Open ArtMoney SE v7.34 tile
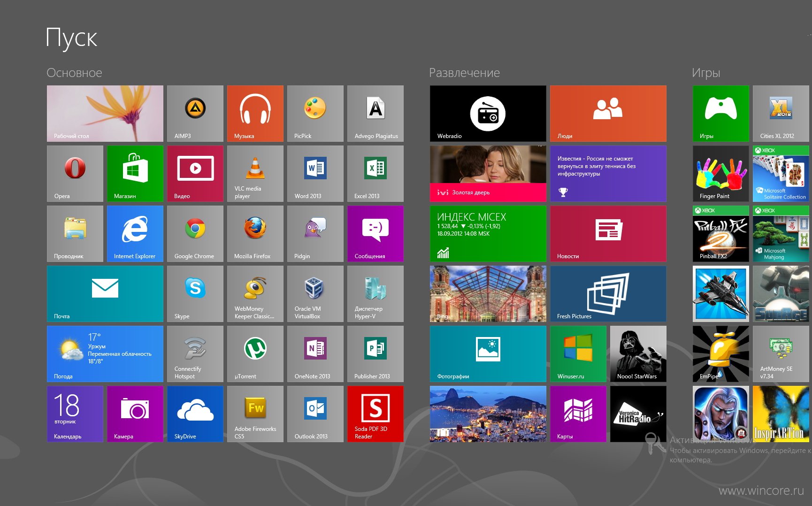Screen dimensions: 812x506 point(781,354)
